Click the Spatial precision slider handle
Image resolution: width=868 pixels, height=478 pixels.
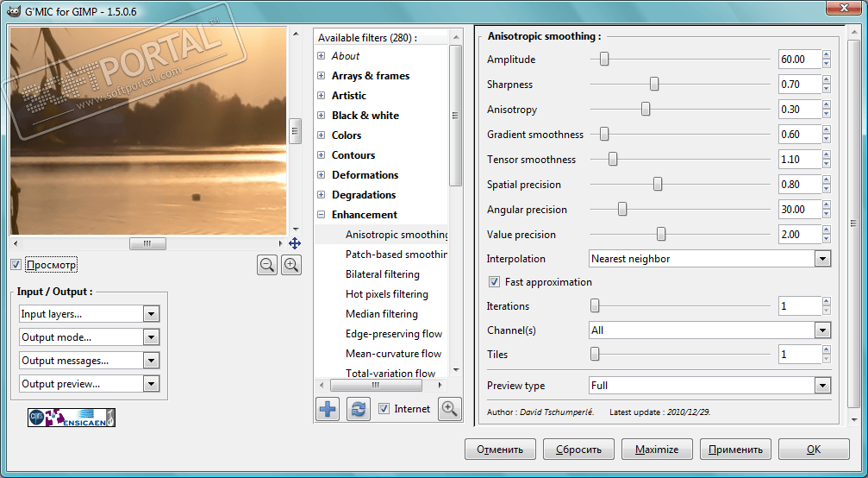(658, 184)
